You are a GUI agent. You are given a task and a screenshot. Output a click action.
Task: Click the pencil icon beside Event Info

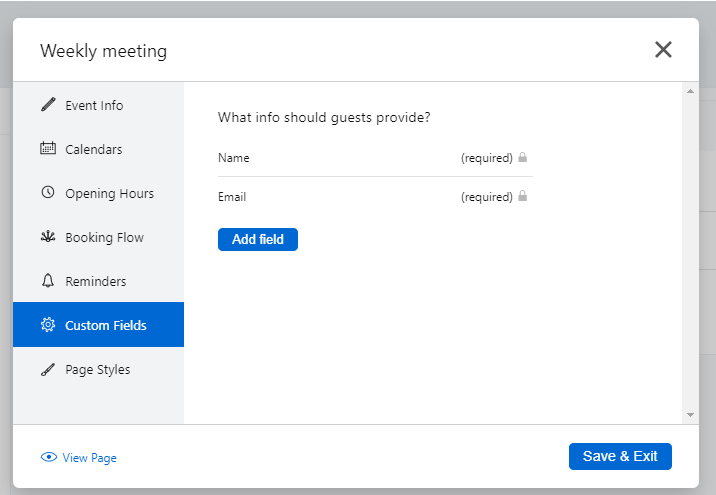(x=48, y=105)
